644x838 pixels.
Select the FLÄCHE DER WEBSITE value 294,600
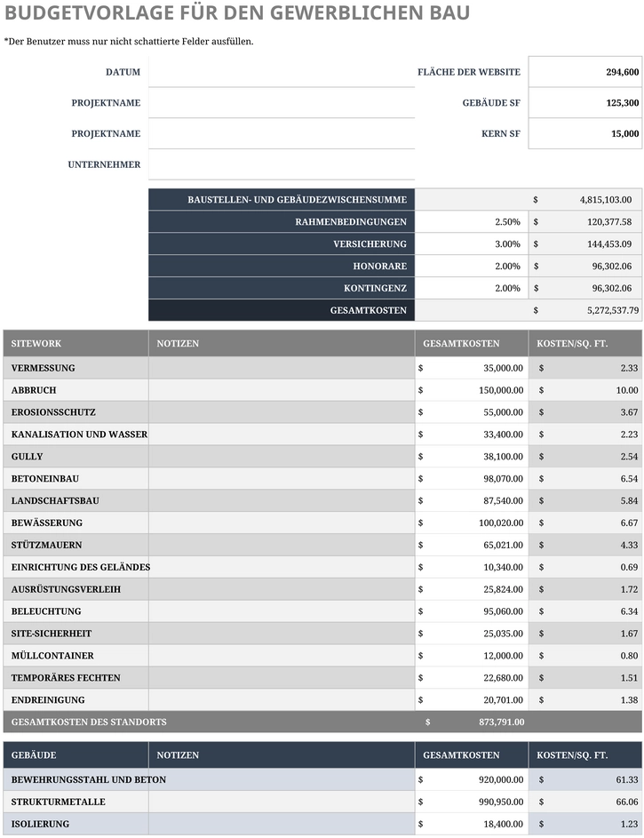coord(585,72)
